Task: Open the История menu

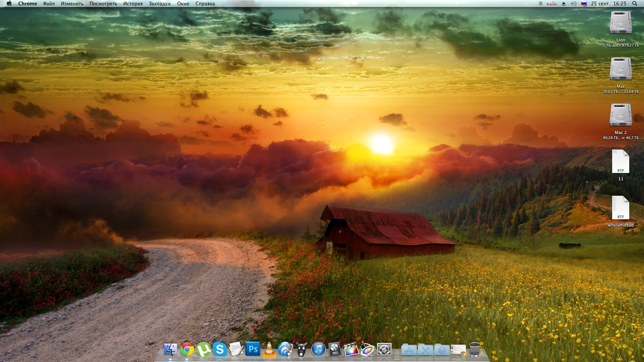Action: point(133,4)
